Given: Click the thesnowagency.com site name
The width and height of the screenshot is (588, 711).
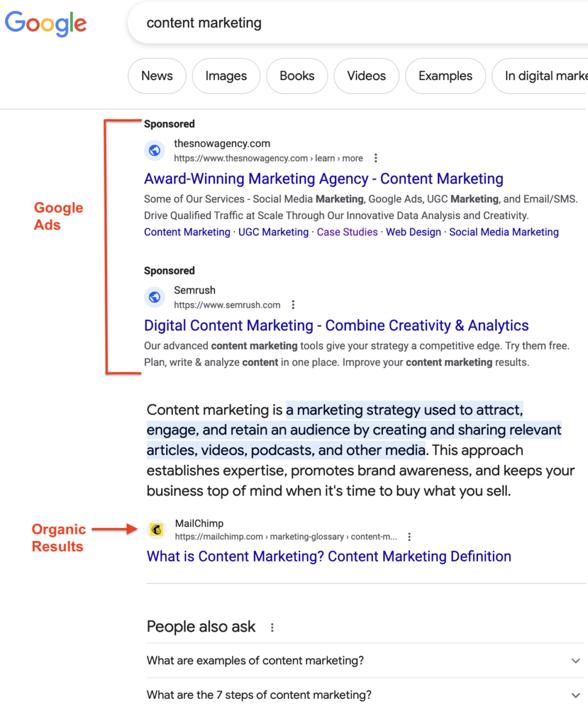Looking at the screenshot, I should (x=222, y=143).
